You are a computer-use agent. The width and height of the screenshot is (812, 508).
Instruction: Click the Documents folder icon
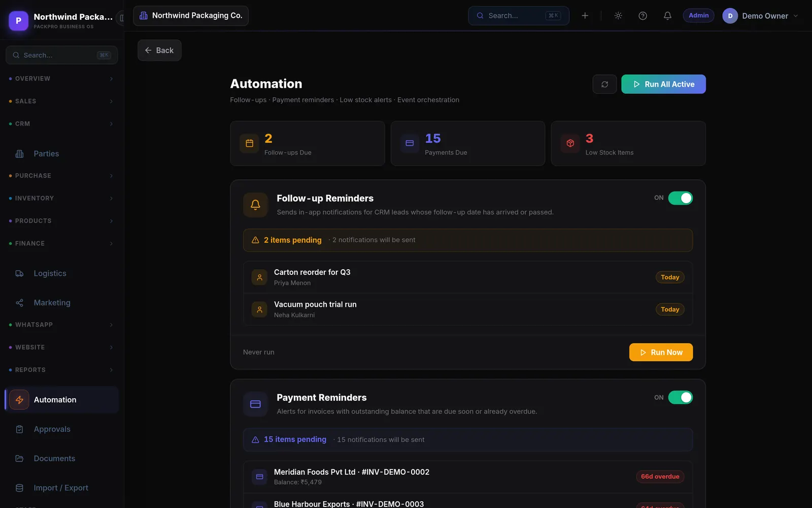coord(19,459)
